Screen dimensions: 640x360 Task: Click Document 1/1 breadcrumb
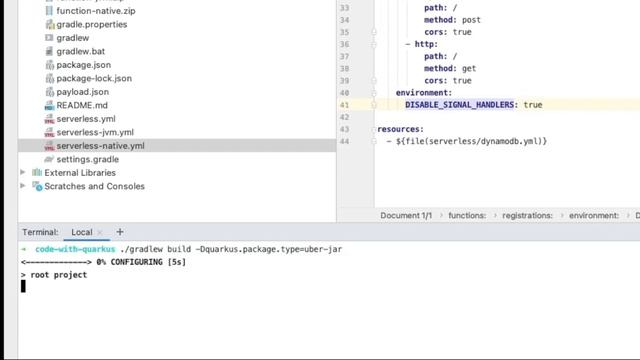click(406, 216)
